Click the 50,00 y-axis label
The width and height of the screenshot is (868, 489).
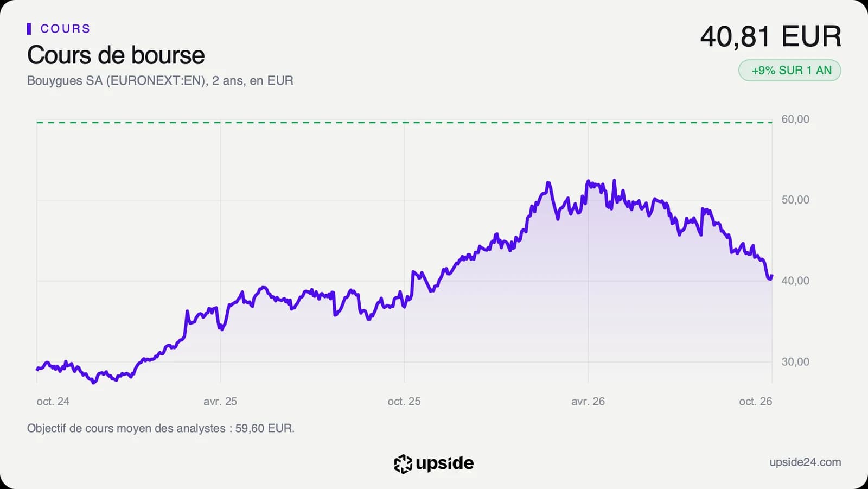coord(795,200)
